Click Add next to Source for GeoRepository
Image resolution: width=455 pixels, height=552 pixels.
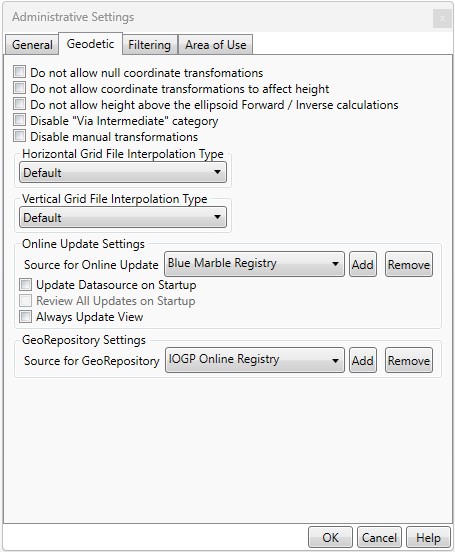pyautogui.click(x=363, y=360)
